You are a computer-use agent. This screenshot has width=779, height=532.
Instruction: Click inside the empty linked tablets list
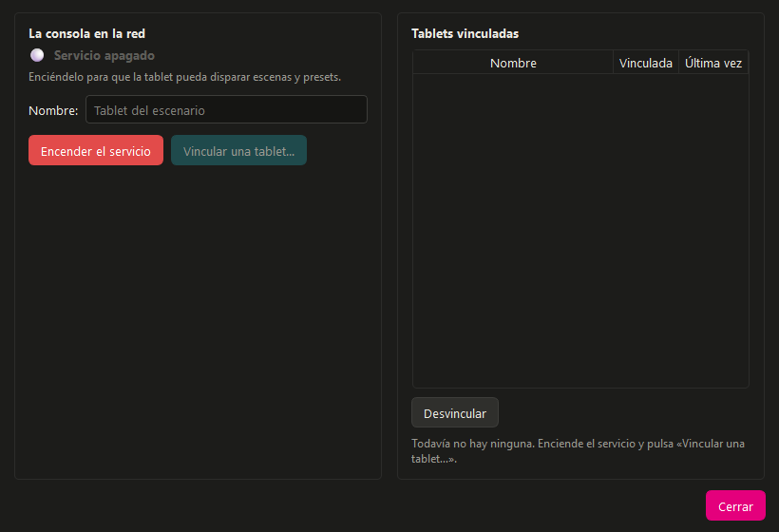pyautogui.click(x=580, y=231)
